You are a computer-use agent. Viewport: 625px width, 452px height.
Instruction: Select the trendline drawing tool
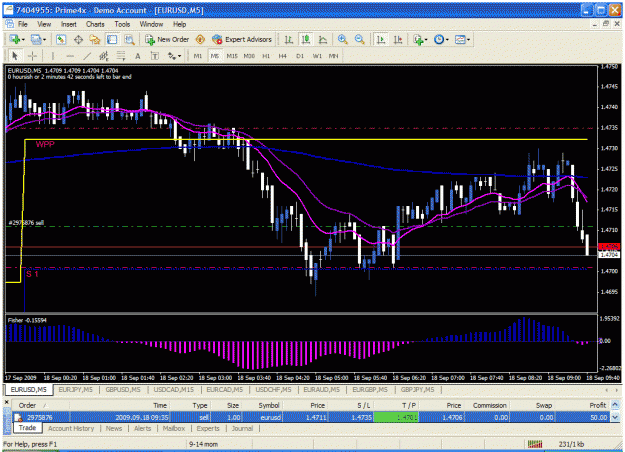click(87, 56)
